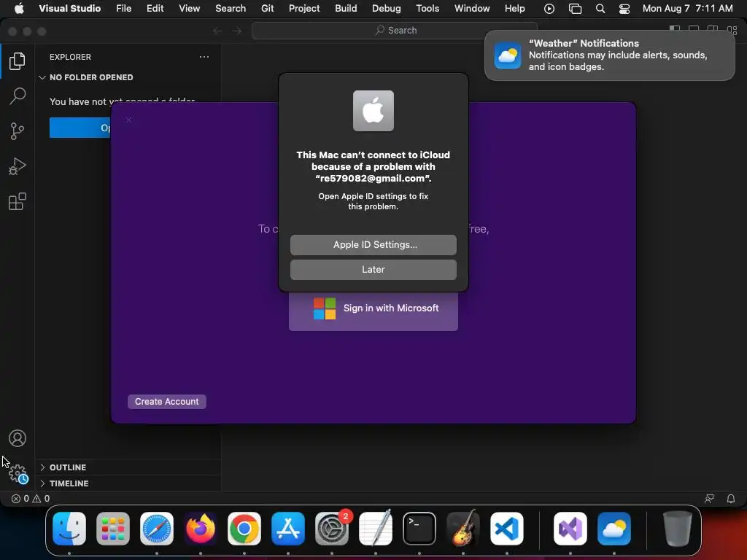The height and width of the screenshot is (560, 747).
Task: Click the play circle menu bar icon
Action: [549, 9]
